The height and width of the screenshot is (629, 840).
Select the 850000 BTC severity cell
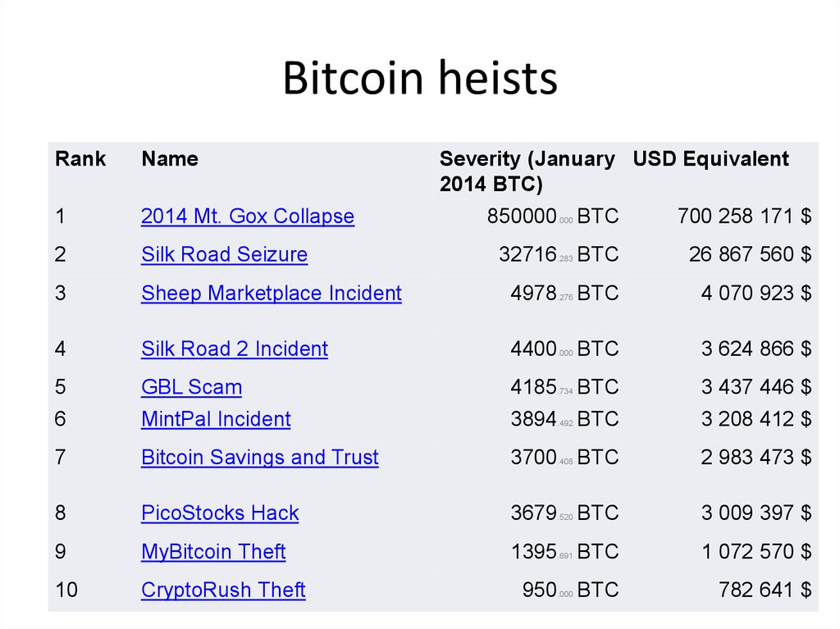point(553,217)
